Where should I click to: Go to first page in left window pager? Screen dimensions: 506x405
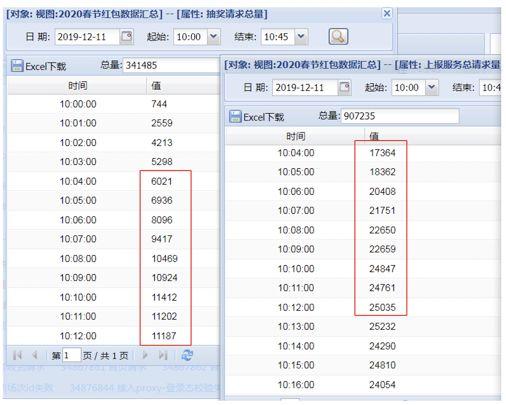17,355
